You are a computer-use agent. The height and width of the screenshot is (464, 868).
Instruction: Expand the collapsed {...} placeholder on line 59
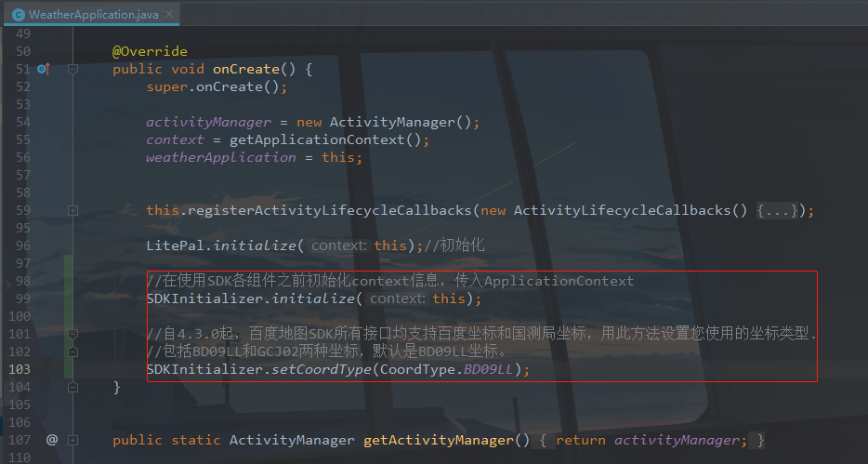pos(777,210)
